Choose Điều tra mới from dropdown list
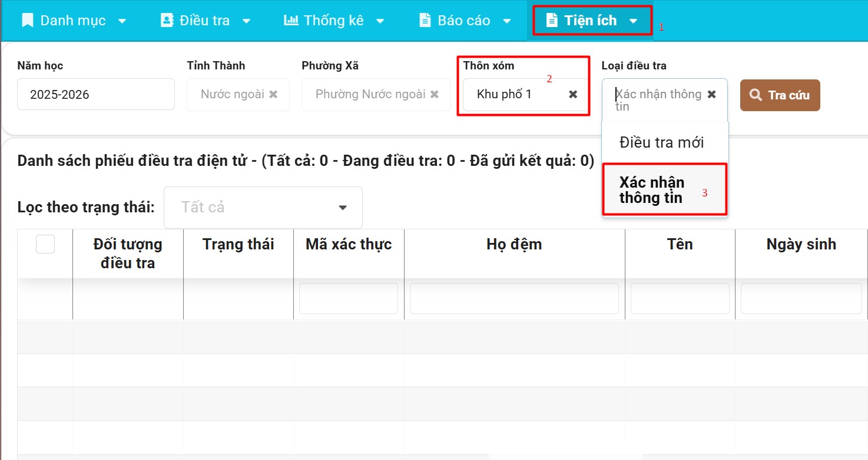 pyautogui.click(x=661, y=143)
